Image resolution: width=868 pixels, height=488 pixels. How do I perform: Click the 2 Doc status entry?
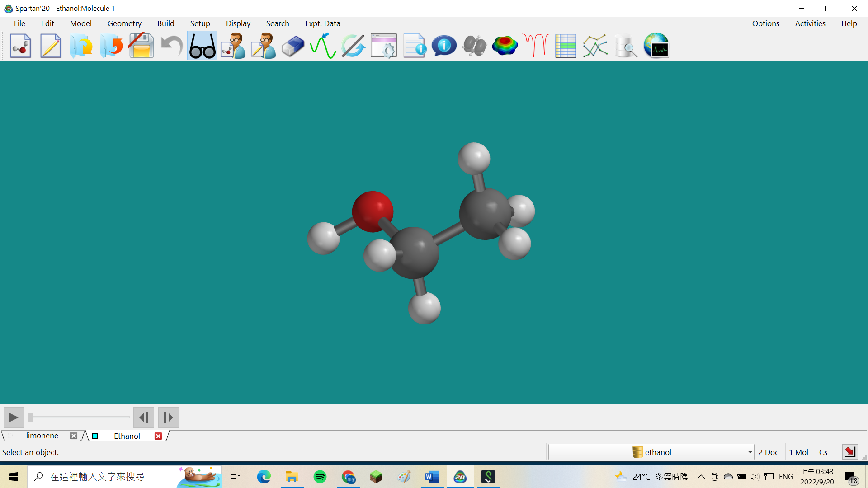pos(769,452)
